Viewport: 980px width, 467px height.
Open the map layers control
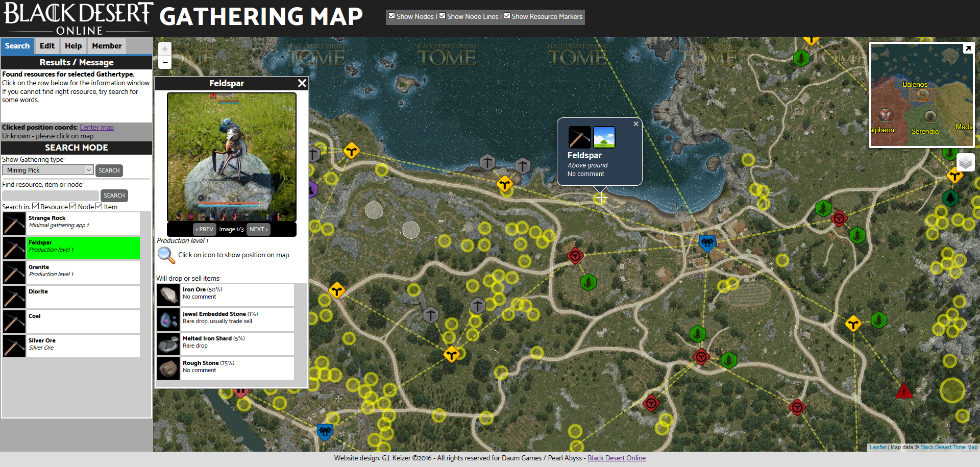[x=966, y=162]
